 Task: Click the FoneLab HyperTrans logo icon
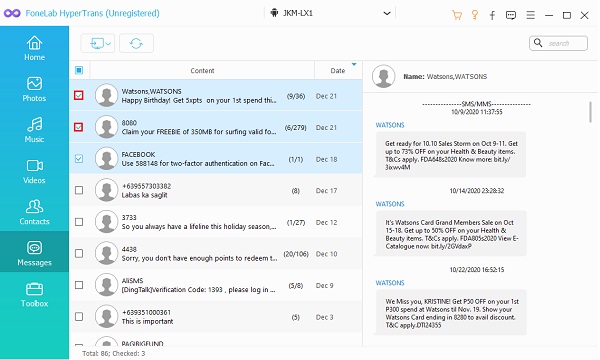coord(12,13)
